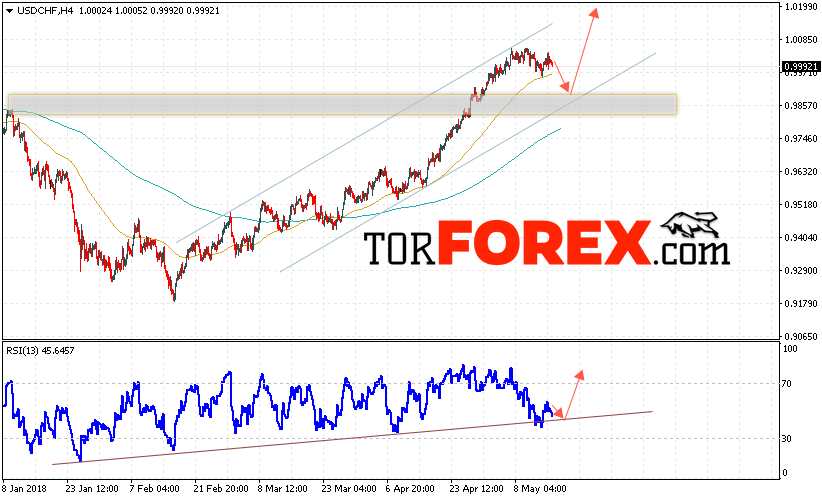Image resolution: width=822 pixels, height=500 pixels.
Task: Click the 21 Feb 20:00 time label
Action: (x=221, y=488)
